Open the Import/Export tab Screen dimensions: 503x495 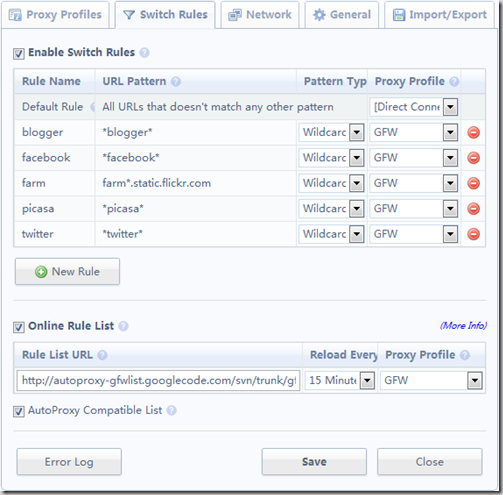[439, 15]
